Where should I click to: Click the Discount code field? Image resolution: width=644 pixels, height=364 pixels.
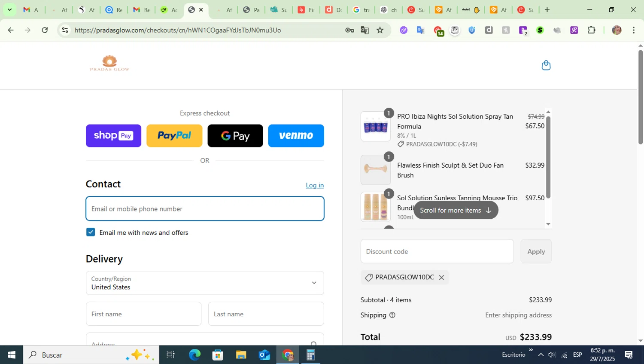pos(437,251)
